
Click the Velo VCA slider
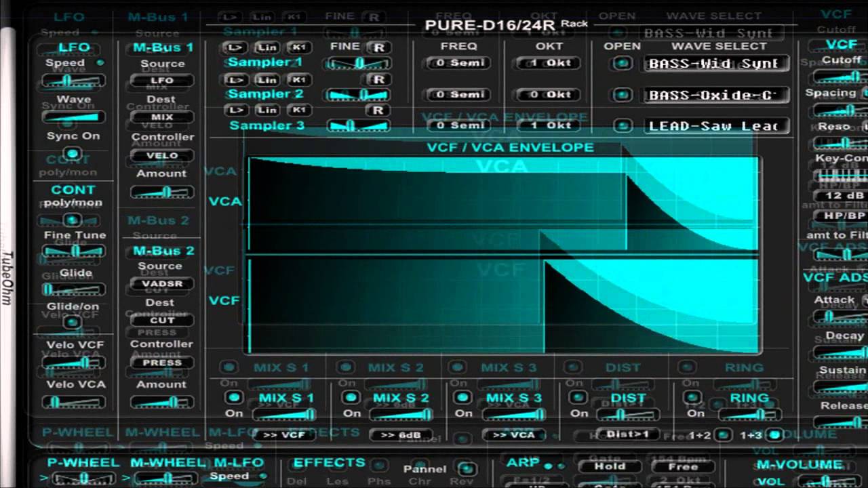(73, 403)
